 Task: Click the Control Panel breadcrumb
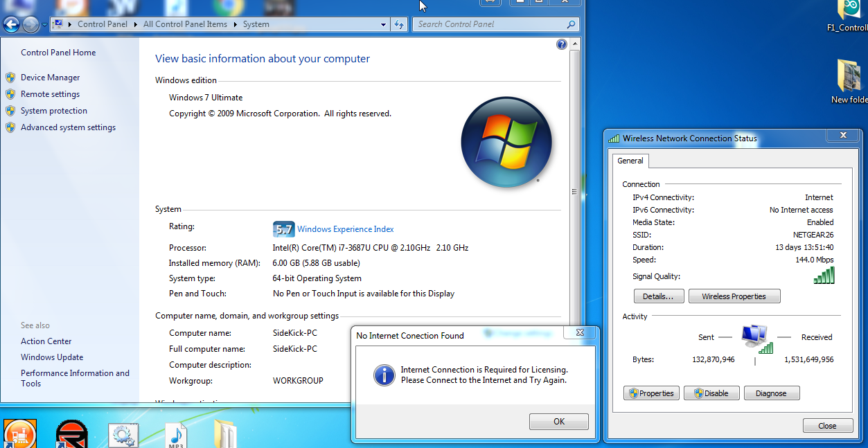(102, 24)
